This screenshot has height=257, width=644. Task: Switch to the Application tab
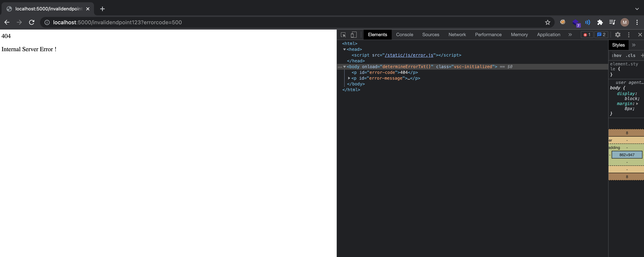(548, 35)
